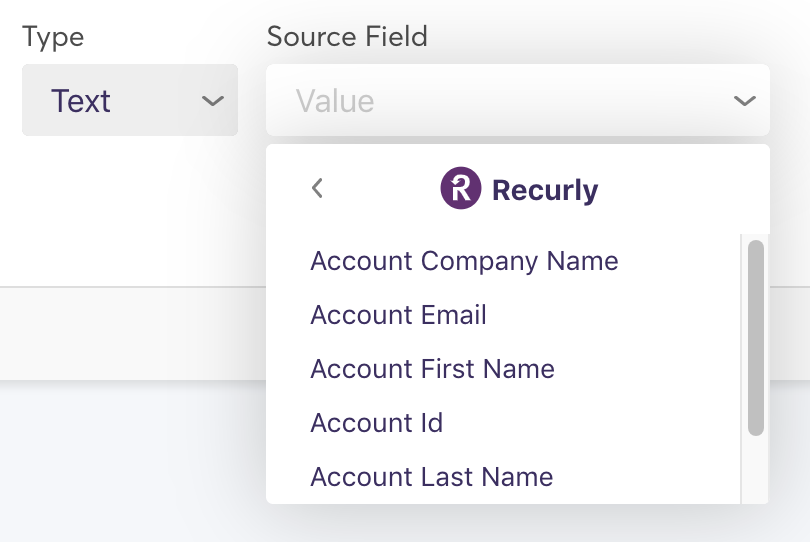Pick Account First Name as source field

click(432, 369)
